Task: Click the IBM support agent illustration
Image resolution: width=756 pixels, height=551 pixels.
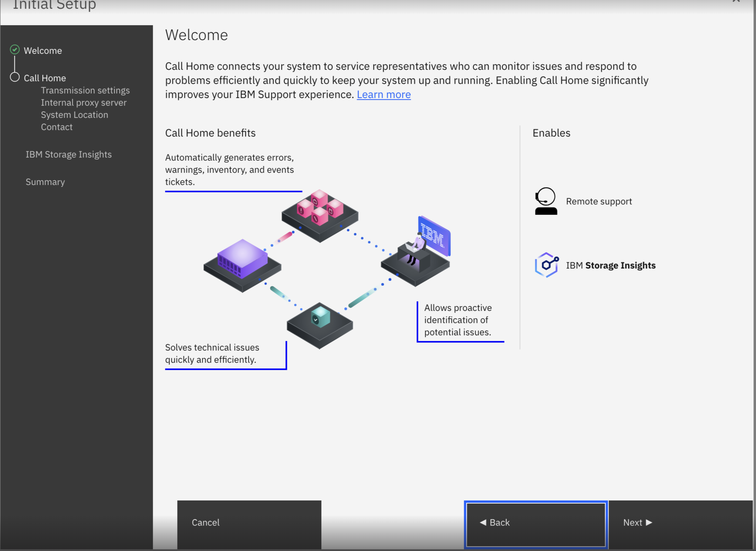Action: coord(416,251)
